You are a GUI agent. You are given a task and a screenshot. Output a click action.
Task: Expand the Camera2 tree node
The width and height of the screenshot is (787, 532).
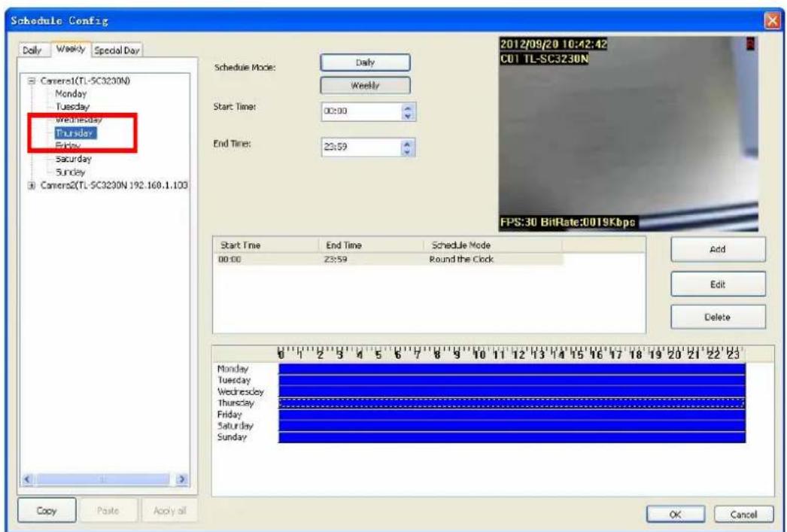point(32,186)
